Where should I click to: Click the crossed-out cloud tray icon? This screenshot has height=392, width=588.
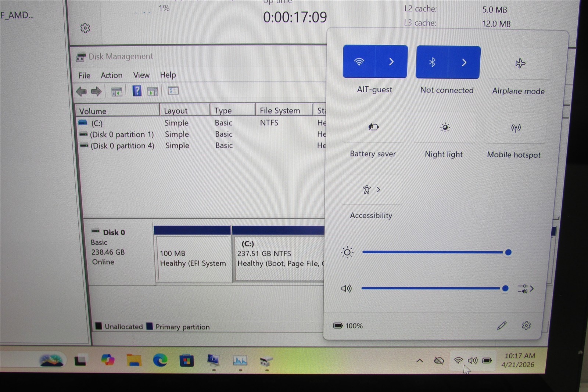(439, 360)
